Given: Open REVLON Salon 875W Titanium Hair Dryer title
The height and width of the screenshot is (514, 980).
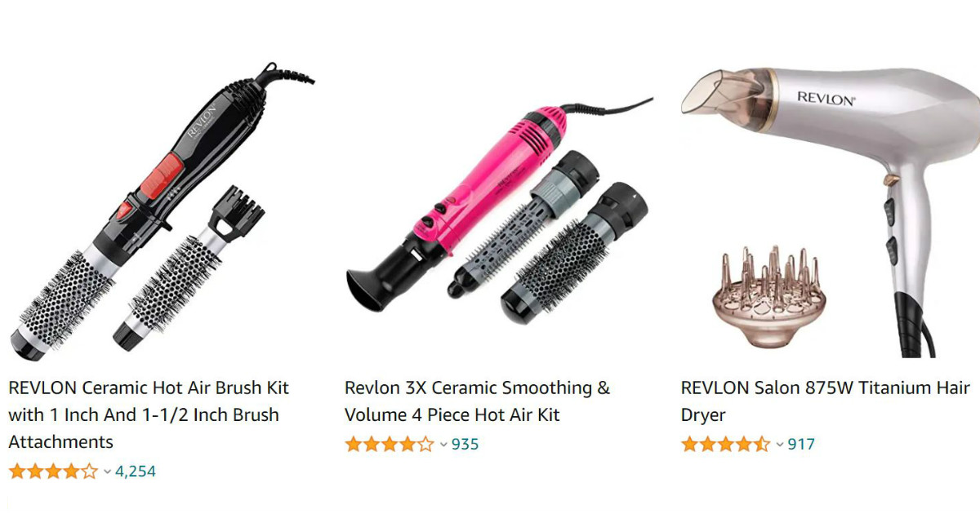Looking at the screenshot, I should (x=825, y=401).
